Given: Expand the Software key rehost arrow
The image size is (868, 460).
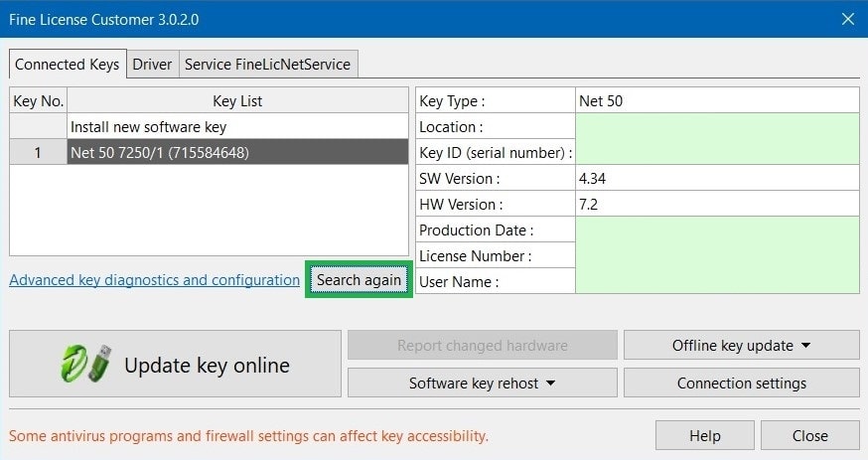Looking at the screenshot, I should point(550,383).
